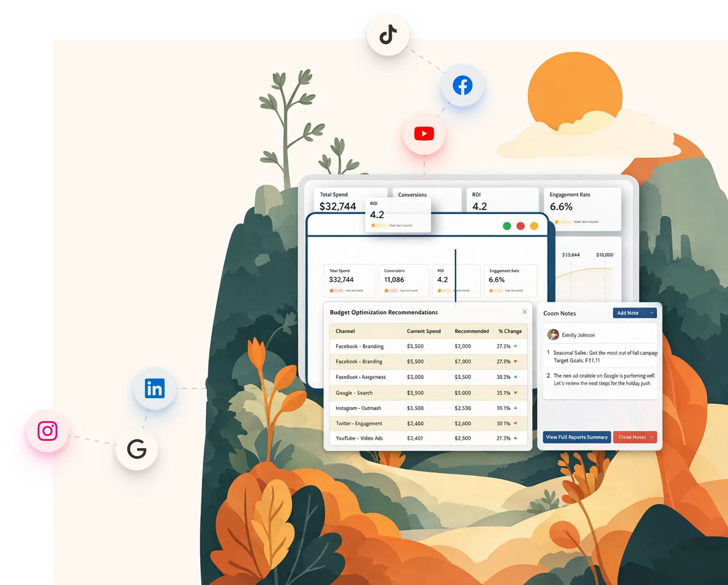The height and width of the screenshot is (585, 728).
Task: Click the Seasonal Sale note text
Action: 605,356
